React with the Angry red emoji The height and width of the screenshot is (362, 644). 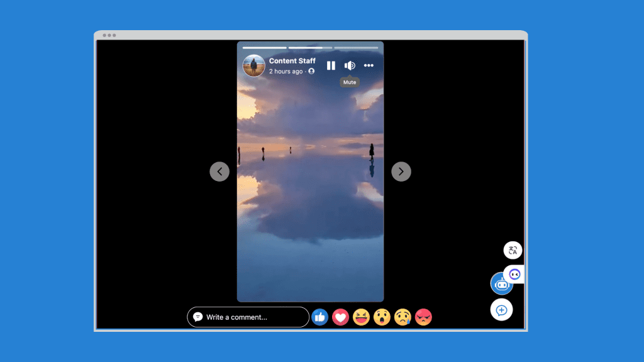pyautogui.click(x=423, y=317)
